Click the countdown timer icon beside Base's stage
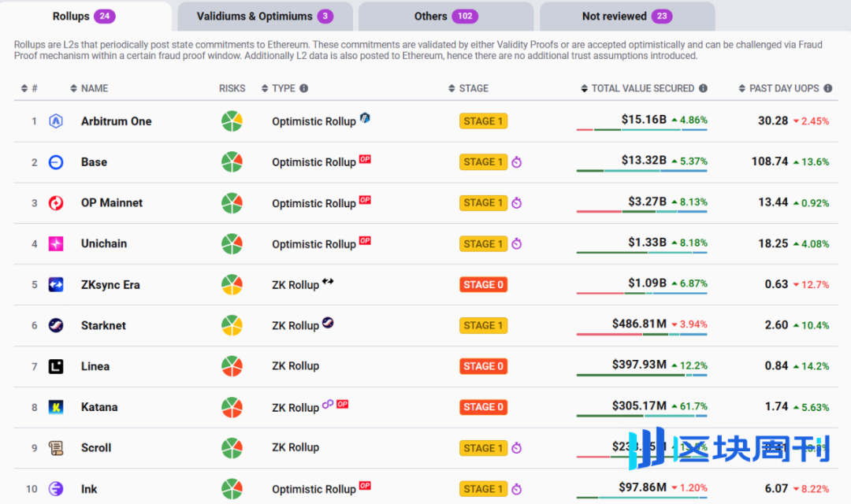 pos(517,161)
